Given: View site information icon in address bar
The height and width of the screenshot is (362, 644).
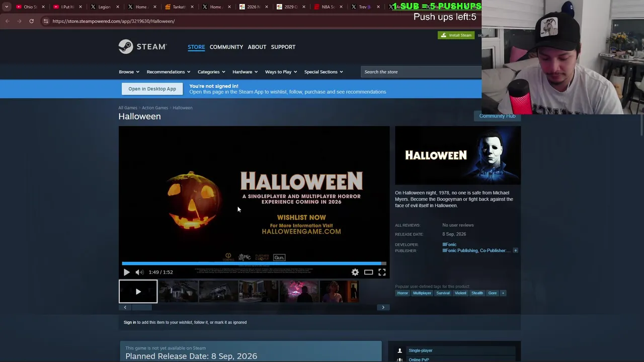Looking at the screenshot, I should point(46,21).
